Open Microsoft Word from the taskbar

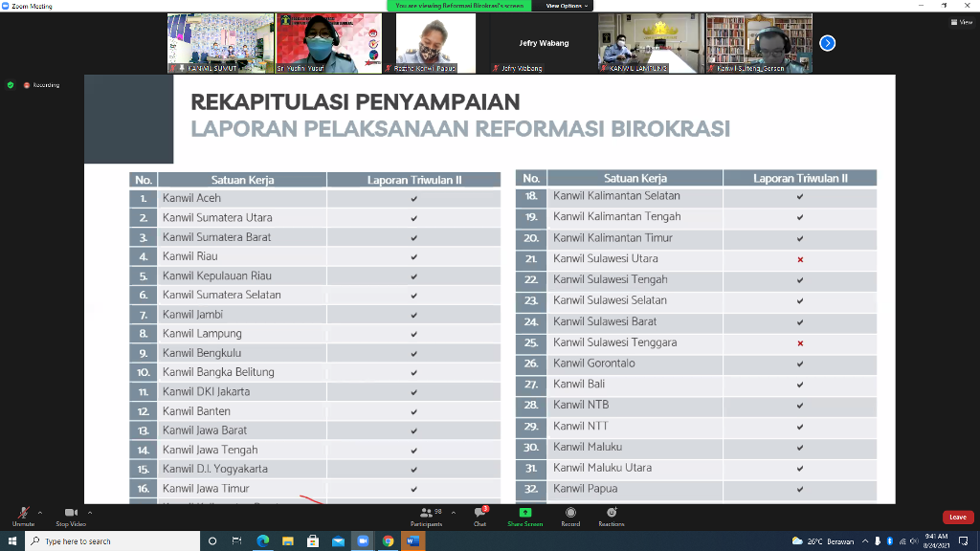tap(413, 541)
